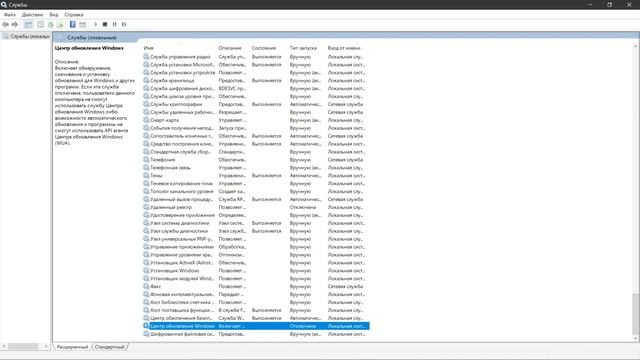Click the scroll-down arrow of services list

(x=636, y=339)
